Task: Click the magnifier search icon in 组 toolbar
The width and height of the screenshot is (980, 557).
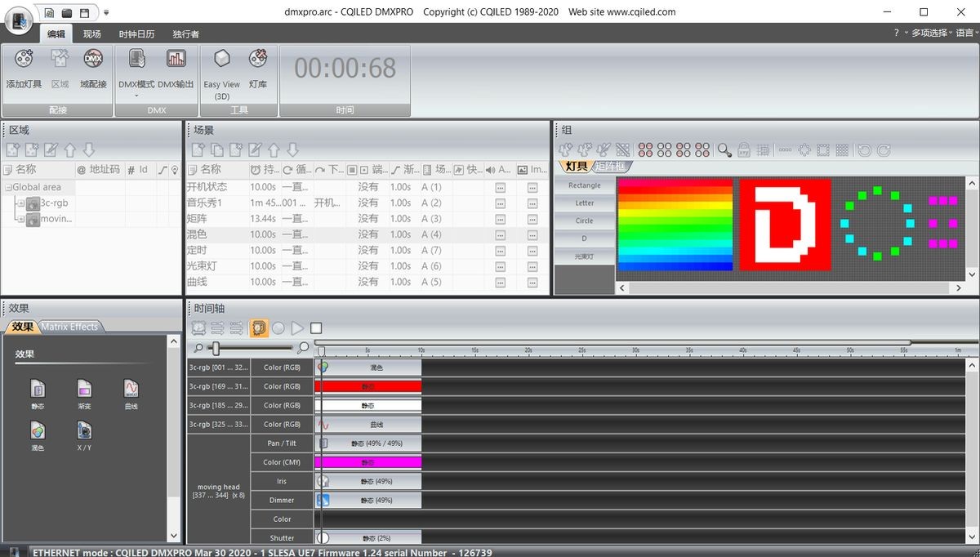Action: [724, 150]
